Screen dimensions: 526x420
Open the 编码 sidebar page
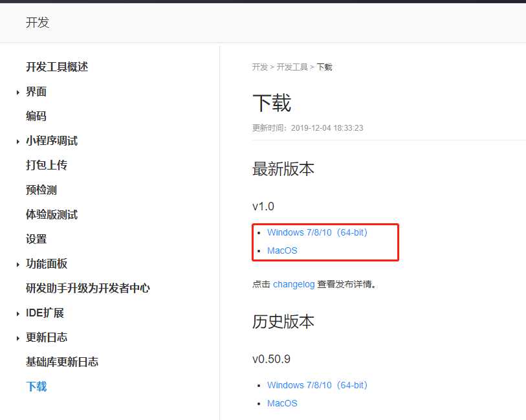(36, 116)
